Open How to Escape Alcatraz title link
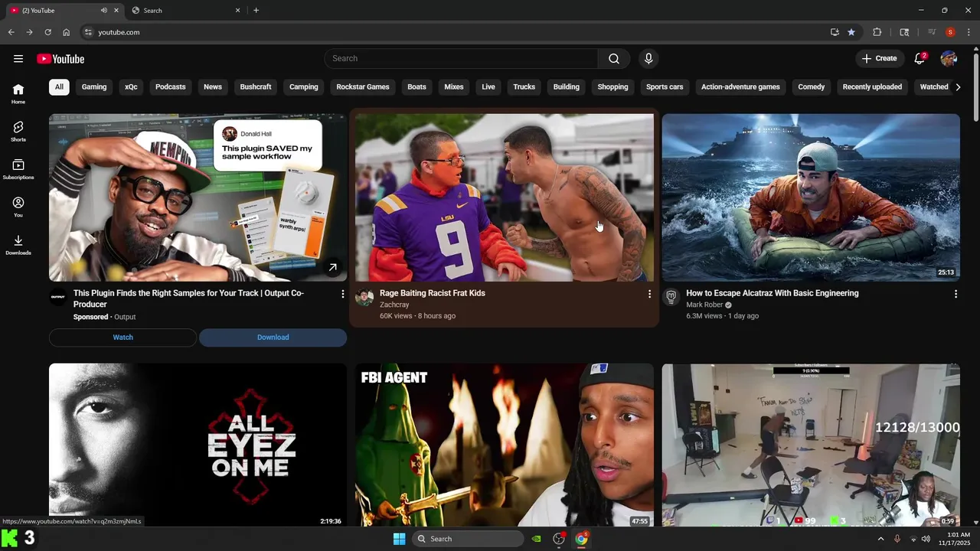980x551 pixels. [773, 293]
